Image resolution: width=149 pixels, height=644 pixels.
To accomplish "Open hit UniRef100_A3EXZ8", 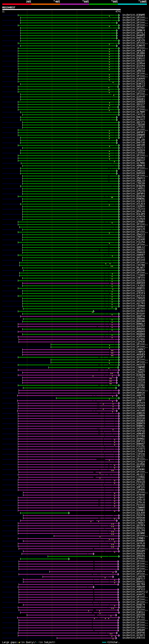I will pos(134,41).
